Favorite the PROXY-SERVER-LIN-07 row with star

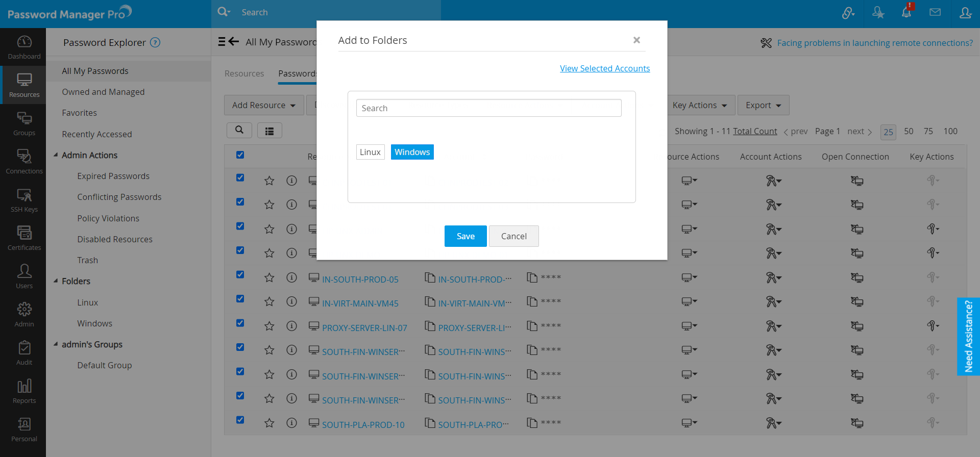[269, 326]
